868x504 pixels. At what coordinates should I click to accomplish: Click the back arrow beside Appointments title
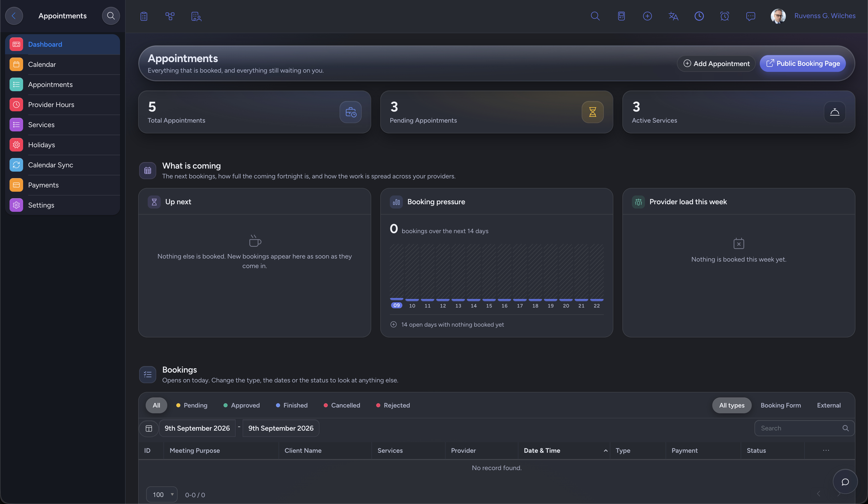[x=14, y=16]
